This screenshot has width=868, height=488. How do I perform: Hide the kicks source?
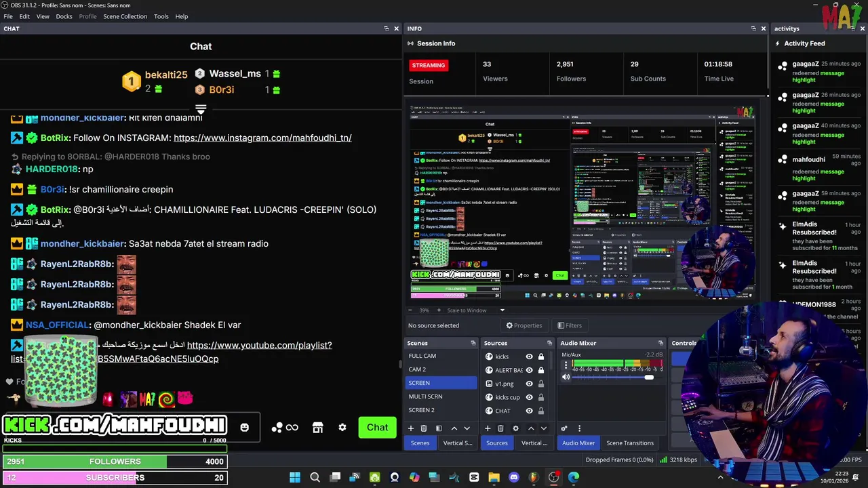point(530,357)
